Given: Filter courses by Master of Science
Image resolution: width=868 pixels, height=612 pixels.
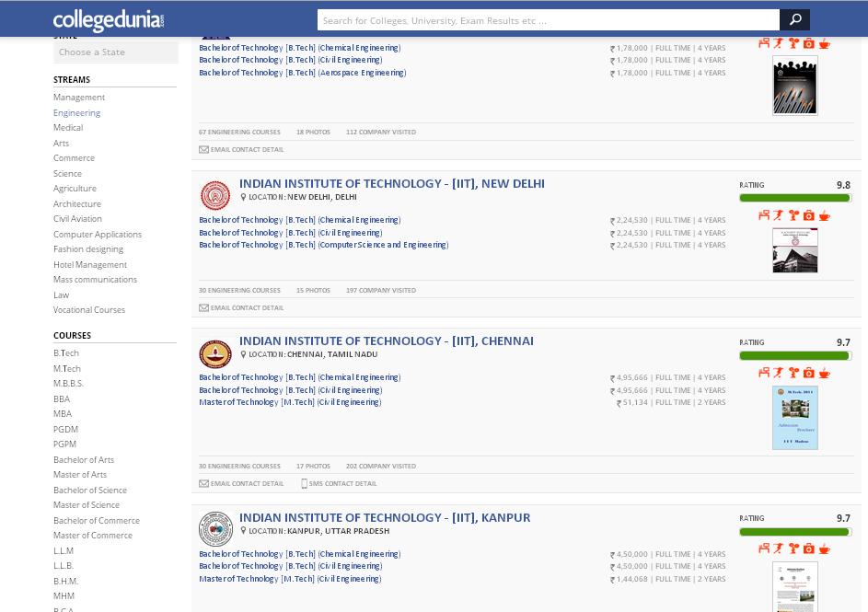Looking at the screenshot, I should (x=87, y=505).
